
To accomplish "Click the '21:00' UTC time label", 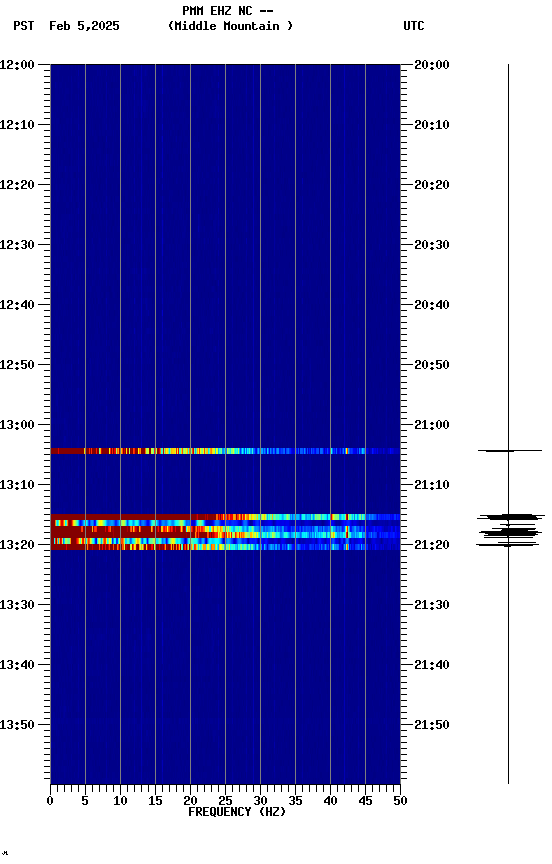I will [432, 425].
